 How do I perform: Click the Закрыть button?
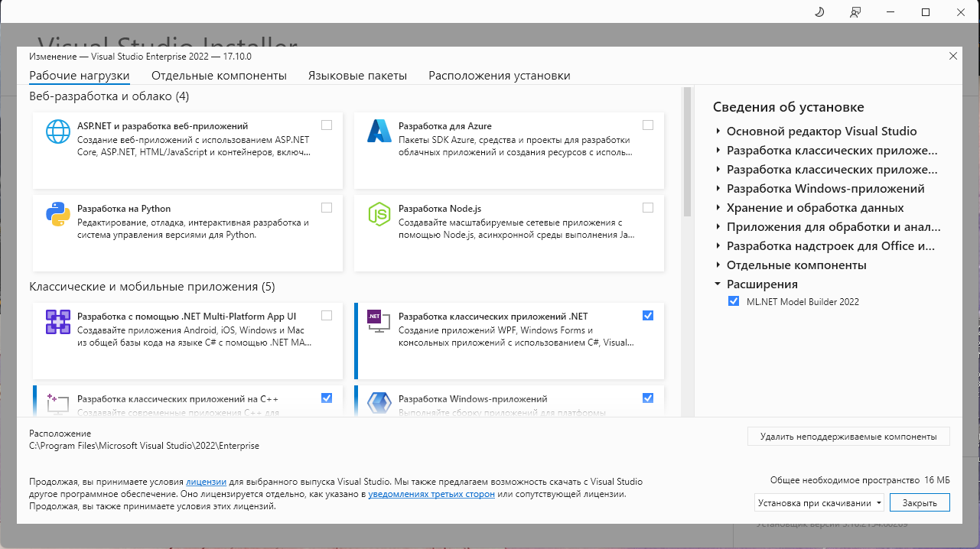click(919, 503)
